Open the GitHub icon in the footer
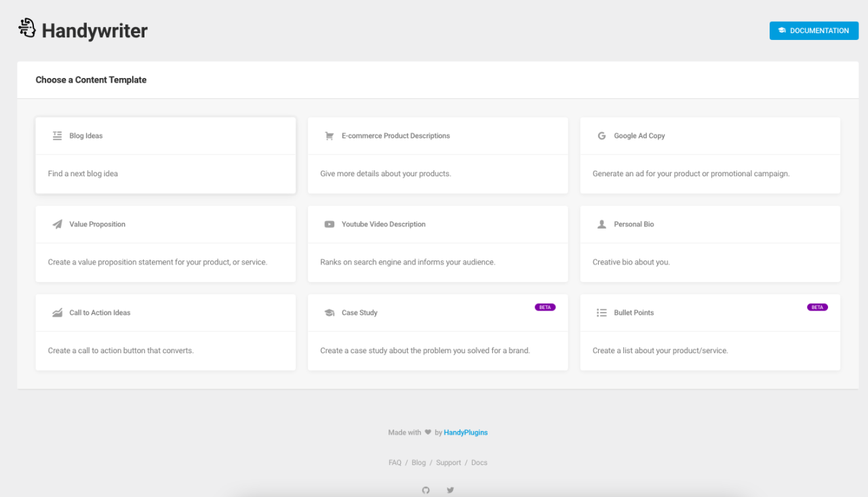The image size is (868, 497). coord(426,490)
